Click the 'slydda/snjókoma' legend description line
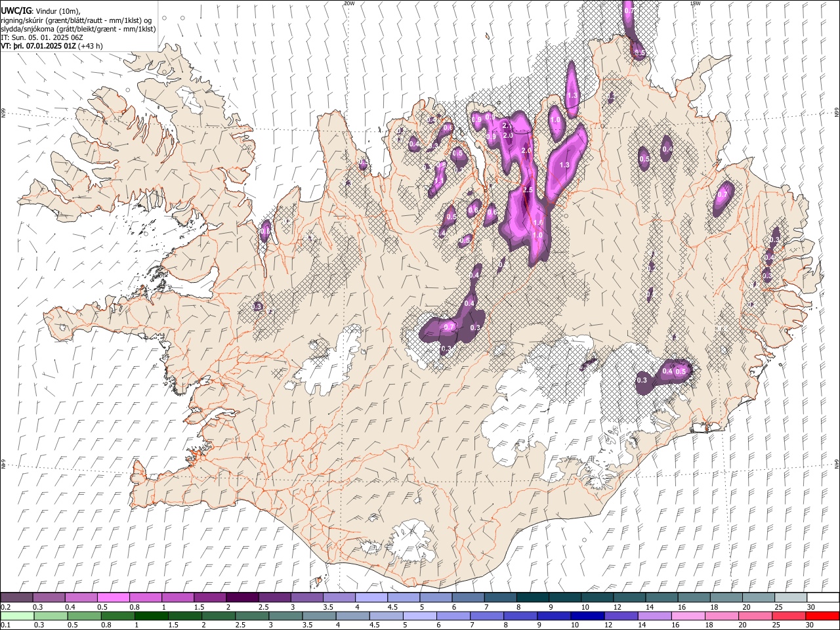The image size is (840, 630). coord(78,29)
